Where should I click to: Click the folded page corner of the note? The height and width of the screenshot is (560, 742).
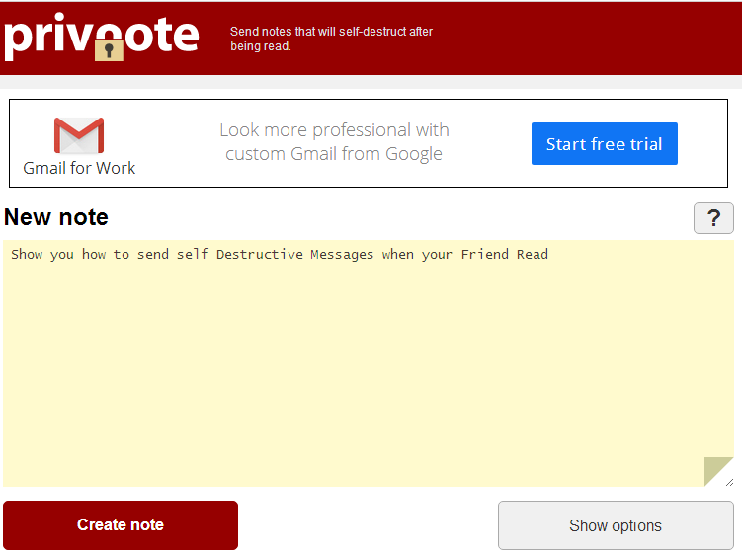coord(717,470)
